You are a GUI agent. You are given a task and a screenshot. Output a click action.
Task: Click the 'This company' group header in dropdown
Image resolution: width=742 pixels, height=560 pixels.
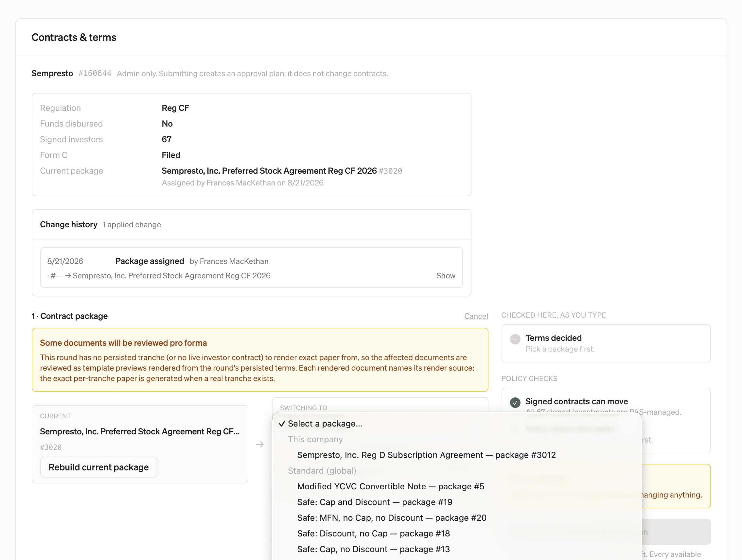pyautogui.click(x=315, y=439)
